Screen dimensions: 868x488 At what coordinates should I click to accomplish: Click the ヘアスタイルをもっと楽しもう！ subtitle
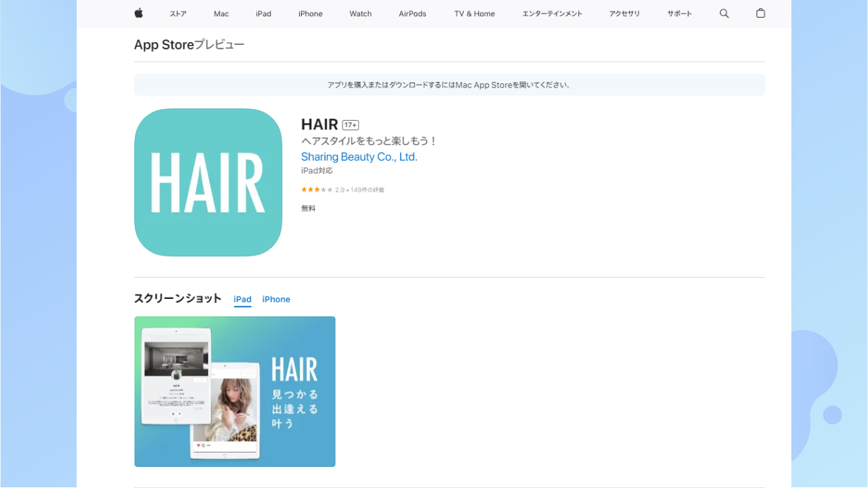pyautogui.click(x=370, y=141)
